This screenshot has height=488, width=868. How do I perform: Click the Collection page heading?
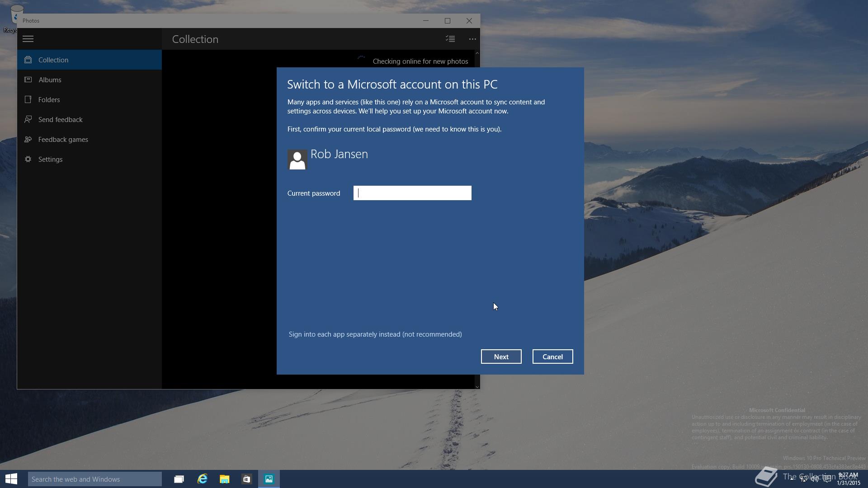[195, 39]
